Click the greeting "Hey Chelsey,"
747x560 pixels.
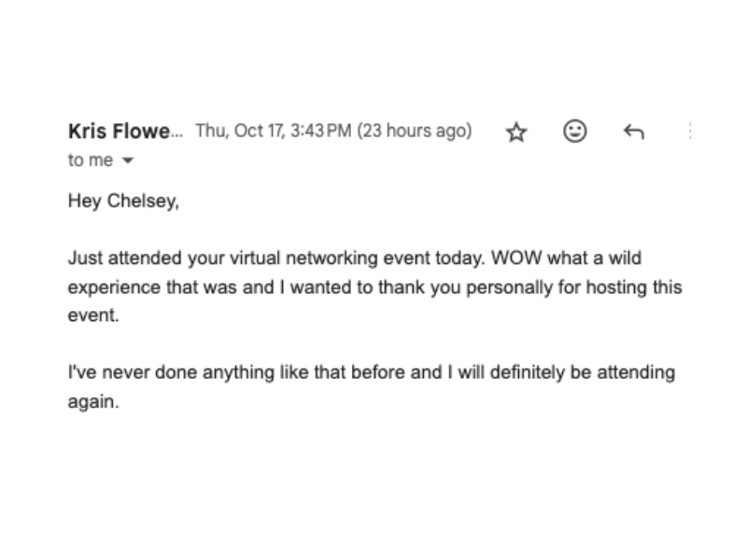coord(122,200)
